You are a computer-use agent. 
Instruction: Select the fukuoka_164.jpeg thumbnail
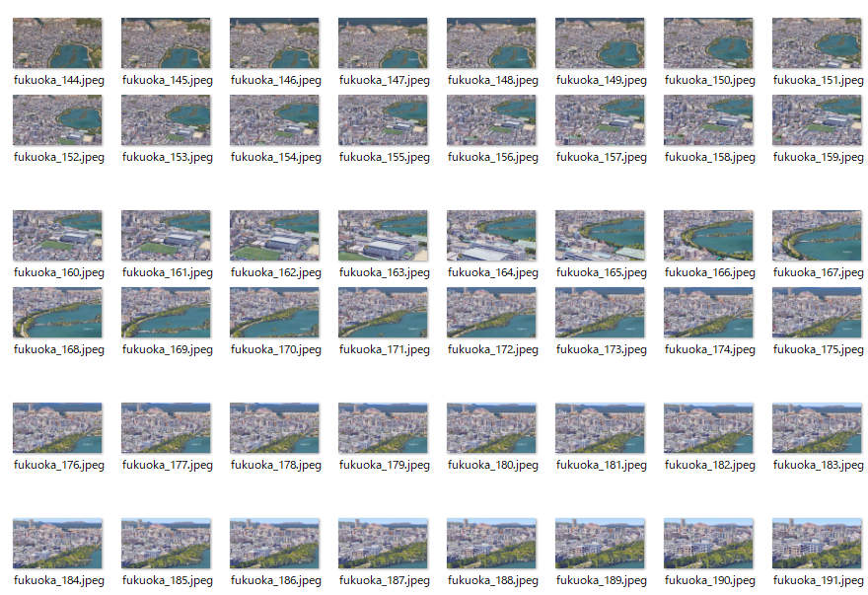491,236
